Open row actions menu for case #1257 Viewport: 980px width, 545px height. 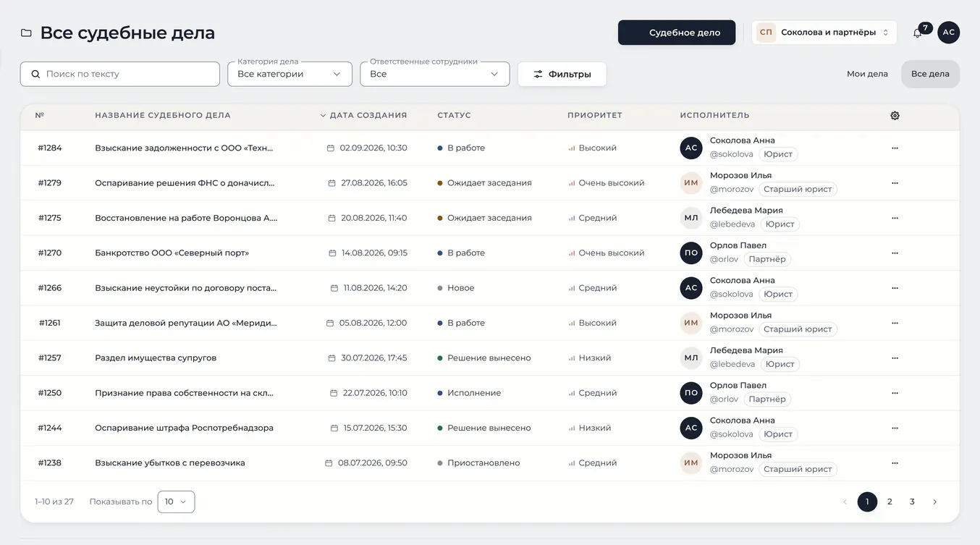(895, 358)
